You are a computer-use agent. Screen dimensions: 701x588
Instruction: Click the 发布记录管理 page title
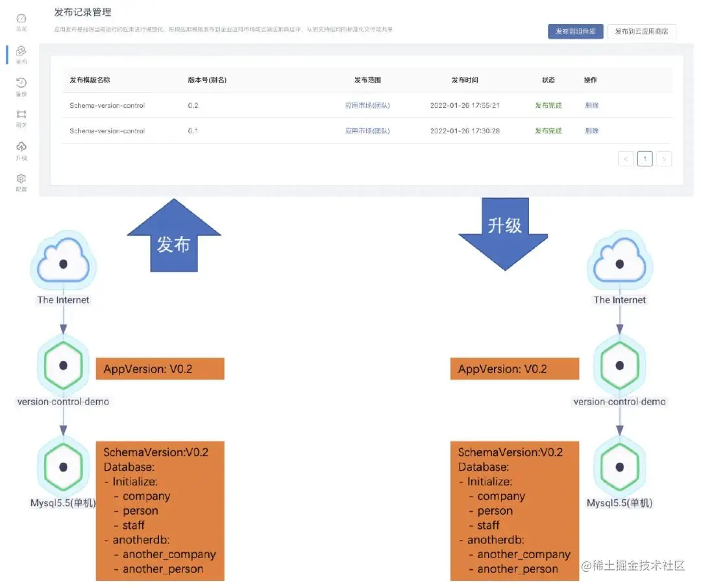[82, 12]
